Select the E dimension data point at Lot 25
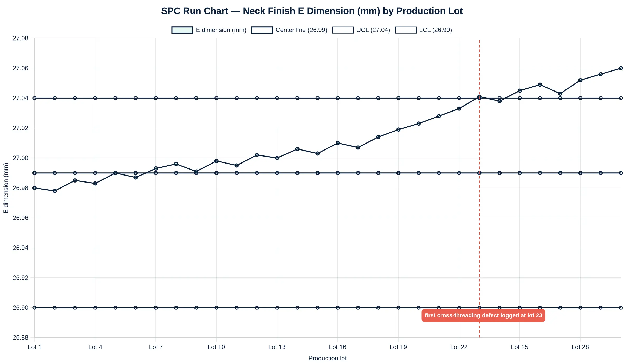This screenshot has width=624, height=364. pos(520,91)
